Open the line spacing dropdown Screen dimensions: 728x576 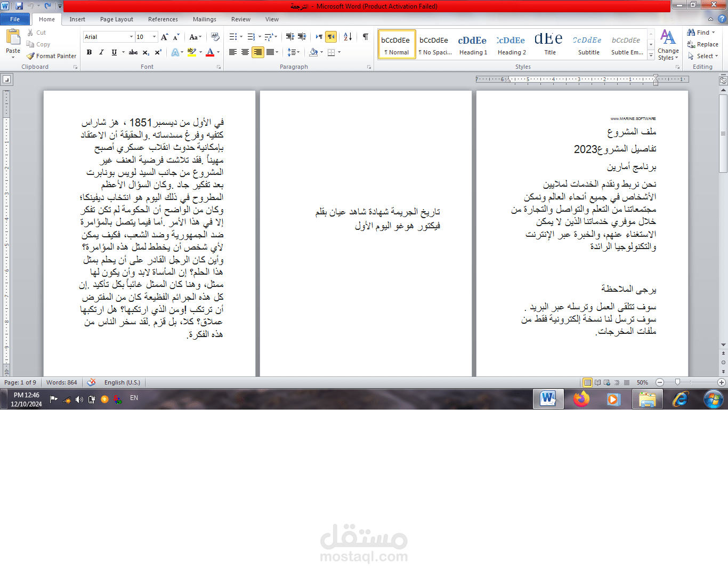point(294,52)
